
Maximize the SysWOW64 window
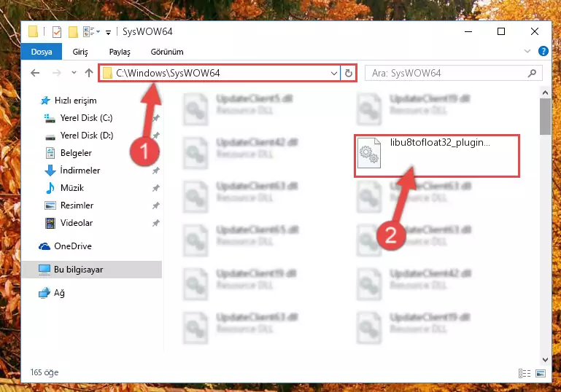(501, 32)
